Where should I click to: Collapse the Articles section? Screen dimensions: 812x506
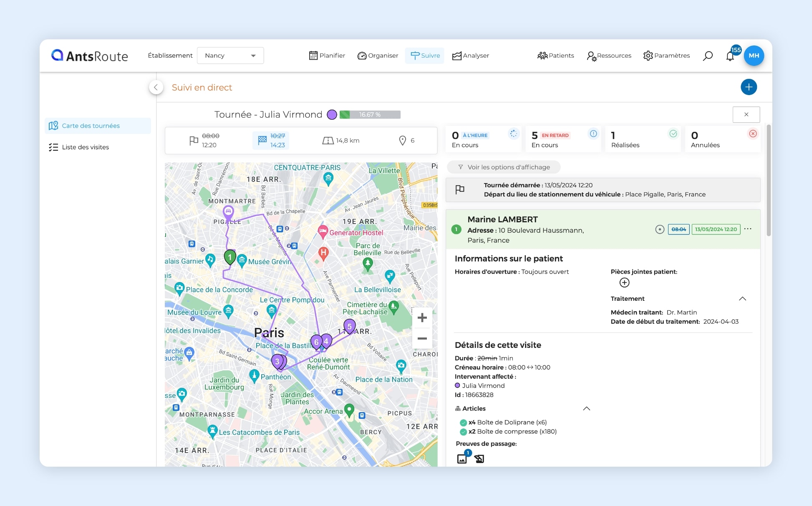coord(587,408)
